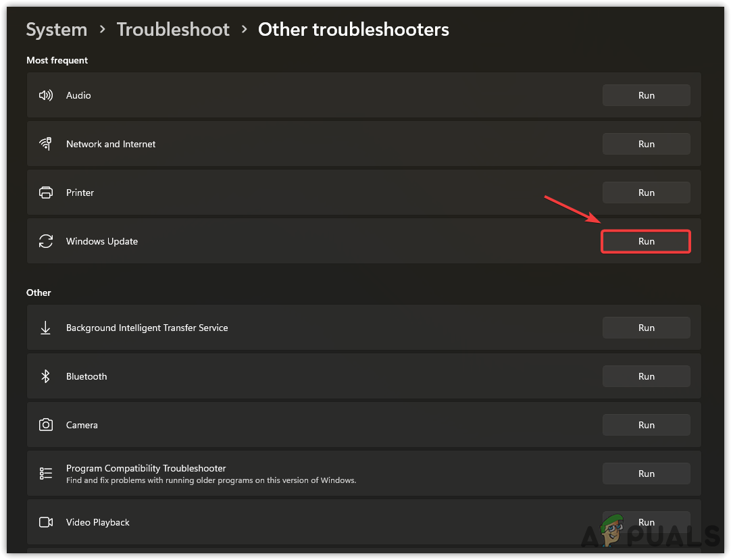Click the Printer icon
Image resolution: width=731 pixels, height=560 pixels.
(46, 193)
